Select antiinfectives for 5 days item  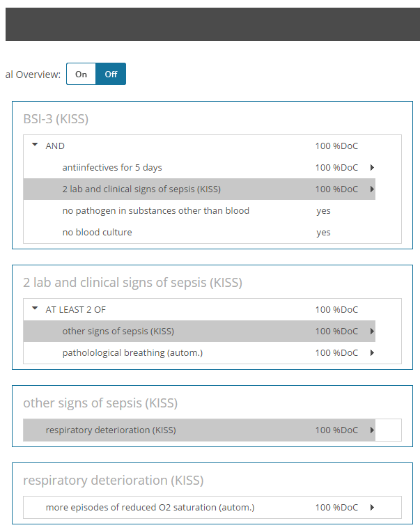coord(199,168)
